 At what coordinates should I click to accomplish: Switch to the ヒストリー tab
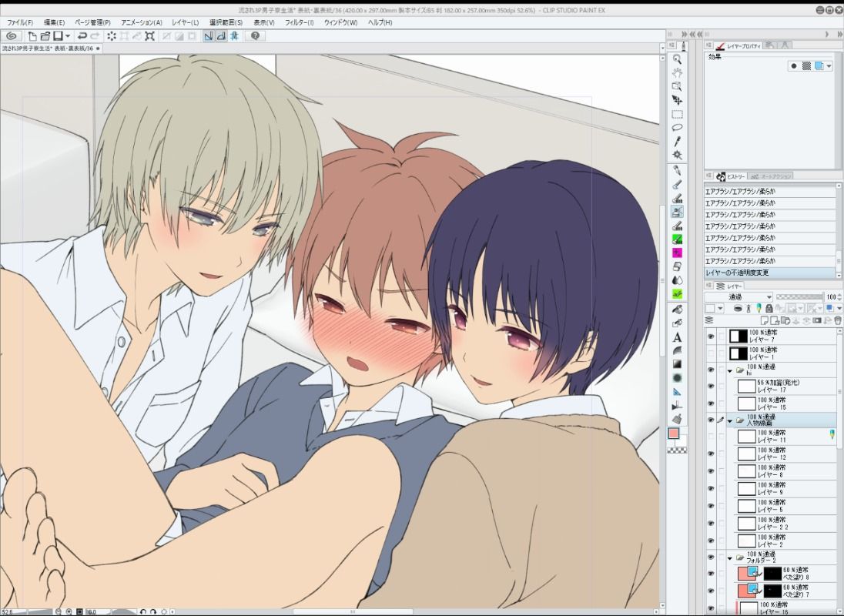click(x=732, y=176)
